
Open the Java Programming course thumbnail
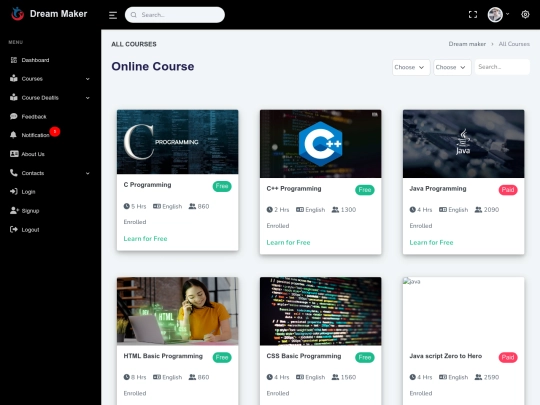point(464,144)
